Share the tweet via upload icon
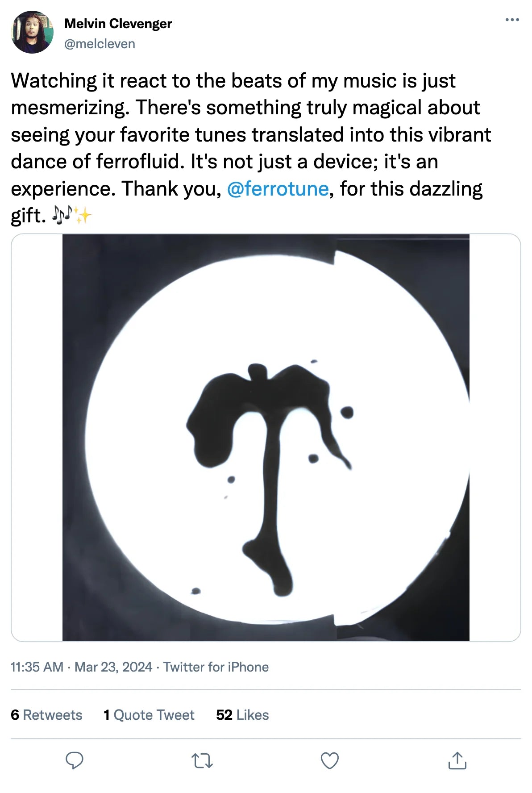The image size is (532, 793). click(x=457, y=760)
